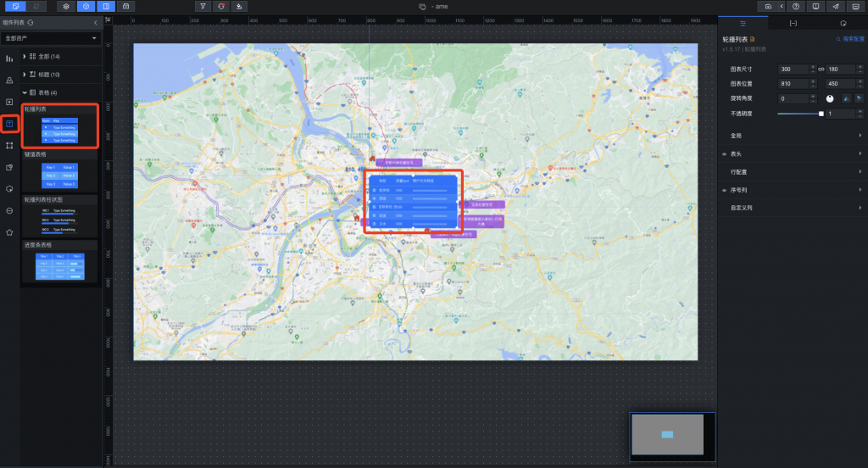Select the map category icon
Image resolution: width=868 pixels, height=468 pixels.
9,81
